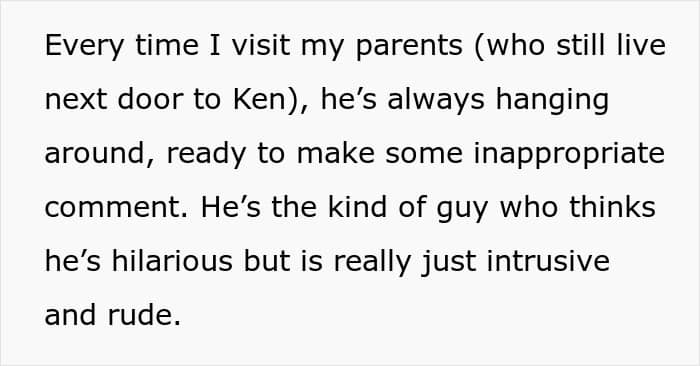Screen dimensions: 700x366
Task: Click the word "inappropriate"
Action: click(x=569, y=155)
